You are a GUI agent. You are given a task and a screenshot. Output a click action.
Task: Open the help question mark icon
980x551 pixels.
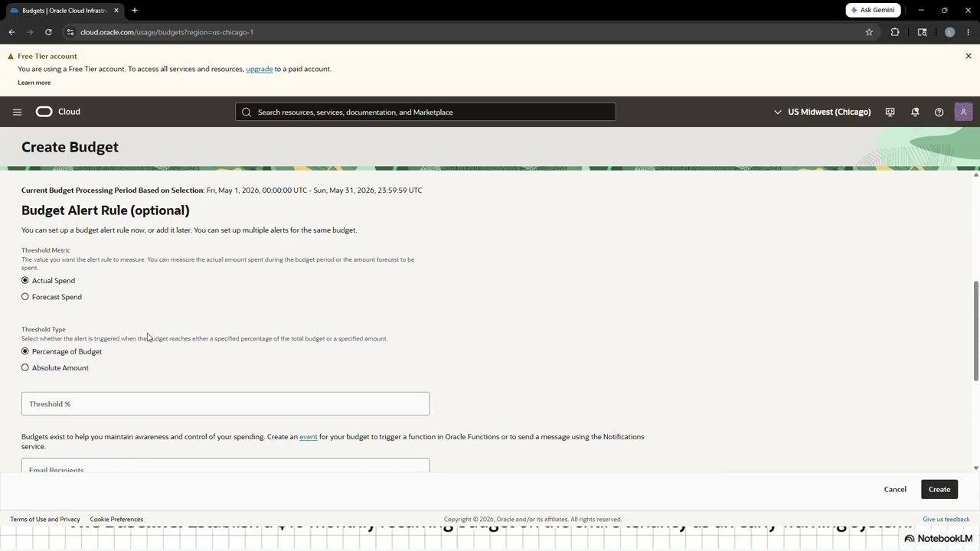tap(939, 112)
